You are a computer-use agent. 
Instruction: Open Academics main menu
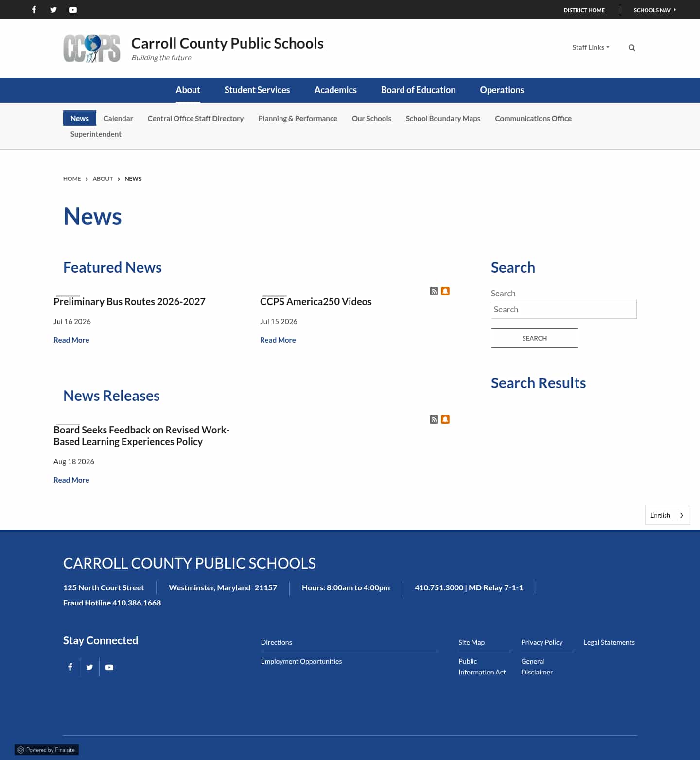(x=335, y=90)
